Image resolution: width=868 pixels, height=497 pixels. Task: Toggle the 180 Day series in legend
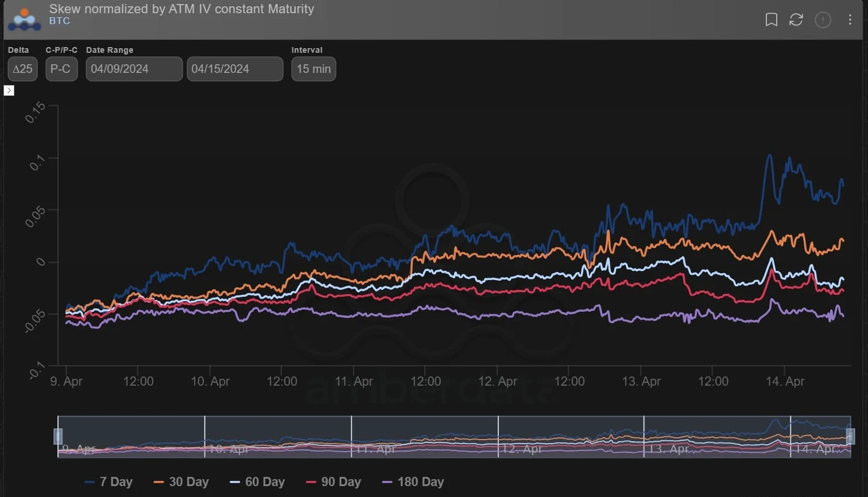tap(413, 482)
